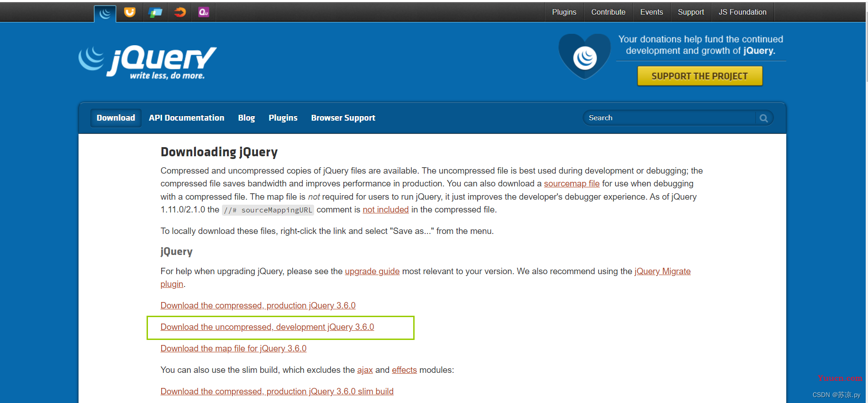Select the Download navigation tab
Image resolution: width=868 pixels, height=403 pixels.
116,118
